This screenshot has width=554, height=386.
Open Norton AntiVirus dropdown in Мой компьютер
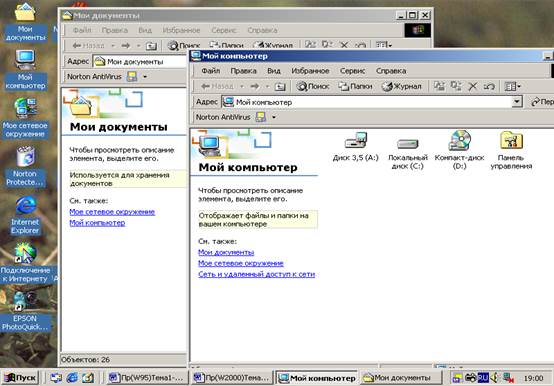274,117
